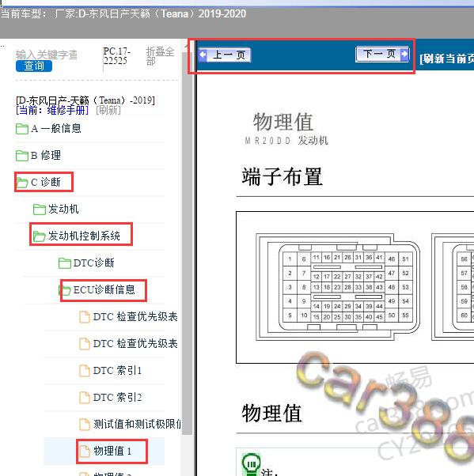Collapse the ECU诊断信息 folder
Viewport: 474px width, 476px height.
[x=97, y=289]
